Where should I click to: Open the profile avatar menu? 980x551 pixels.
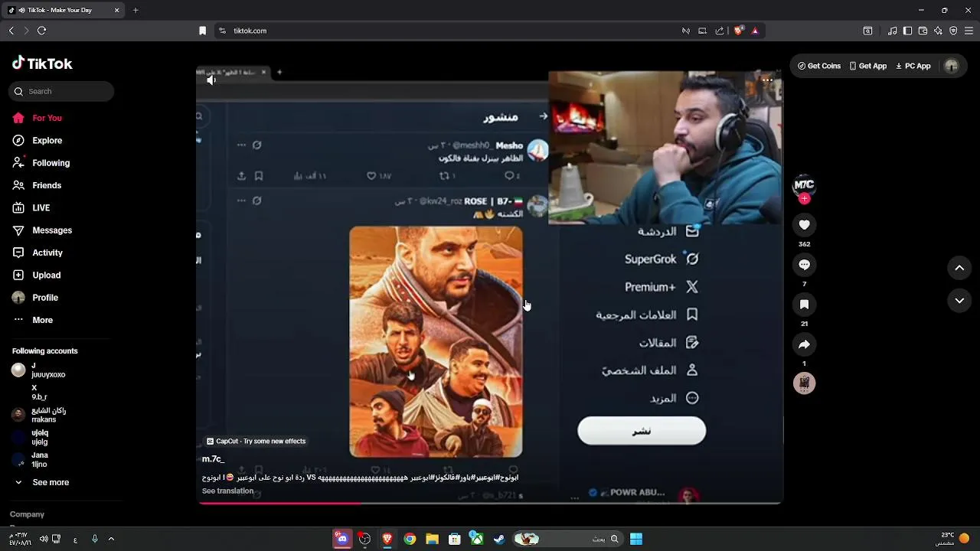click(952, 66)
